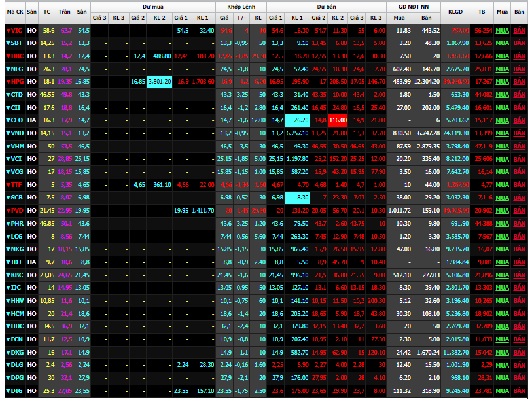Click 1.411.70 buy volume in PVD row
The width and height of the screenshot is (532, 399).
point(203,211)
